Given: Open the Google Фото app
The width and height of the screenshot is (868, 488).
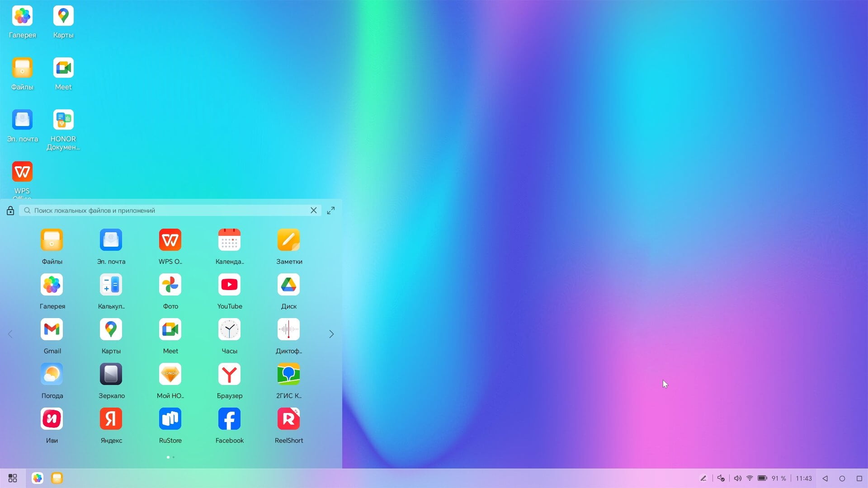Looking at the screenshot, I should click(170, 291).
